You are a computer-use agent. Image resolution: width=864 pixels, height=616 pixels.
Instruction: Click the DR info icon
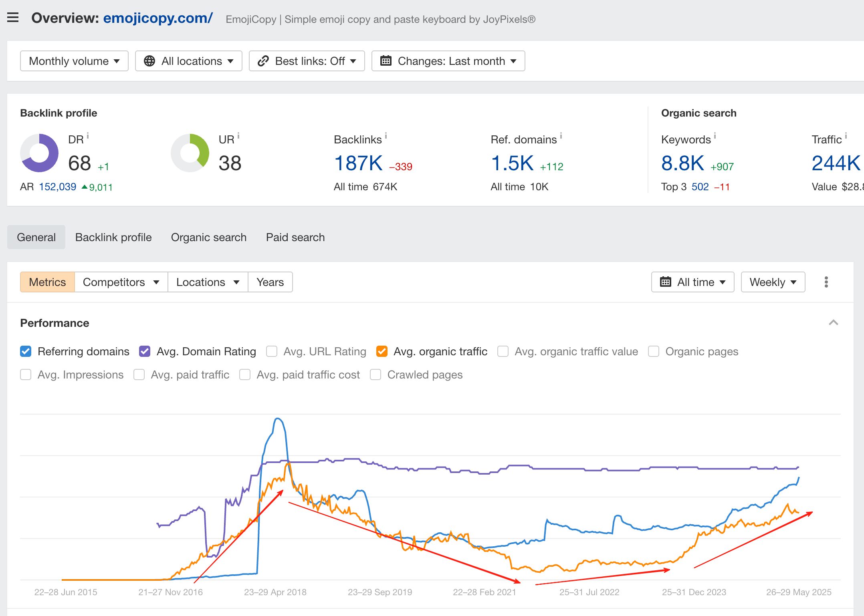pos(88,136)
